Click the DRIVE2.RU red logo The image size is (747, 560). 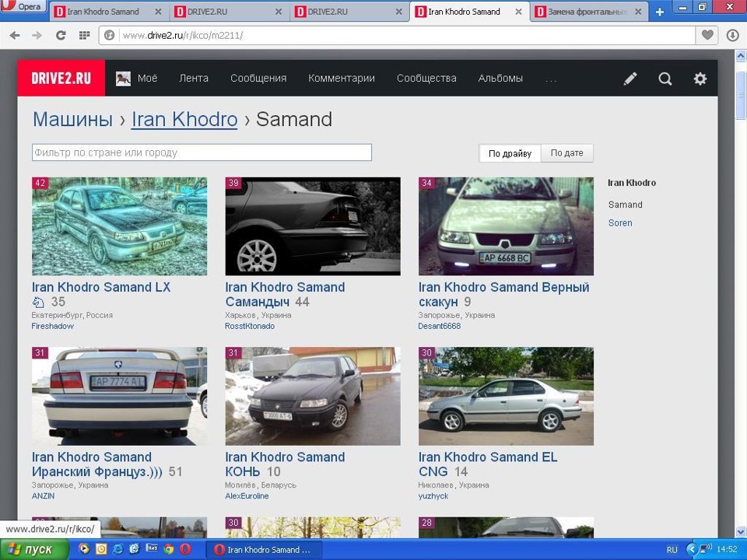coord(61,78)
